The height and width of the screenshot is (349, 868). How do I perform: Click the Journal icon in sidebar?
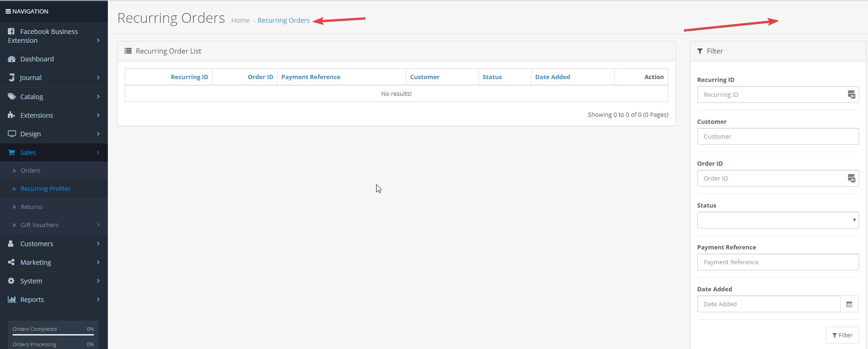[x=12, y=78]
